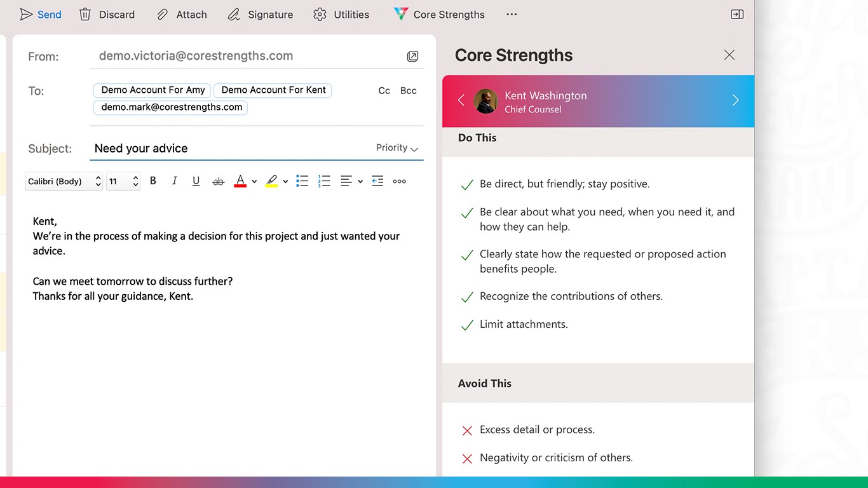Collapse the side panel toggle icon
Image resolution: width=868 pixels, height=488 pixels.
[737, 15]
